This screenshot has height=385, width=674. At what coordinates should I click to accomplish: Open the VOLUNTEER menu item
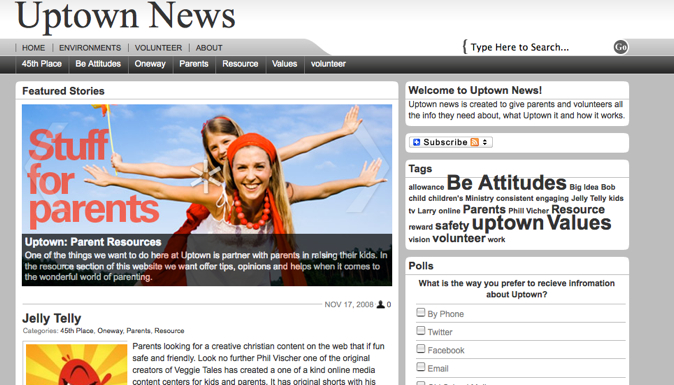[x=158, y=48]
